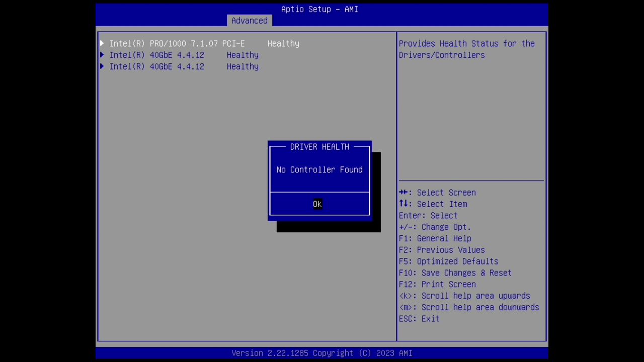
Task: Click 'No Controller Found' message text
Action: 319,170
